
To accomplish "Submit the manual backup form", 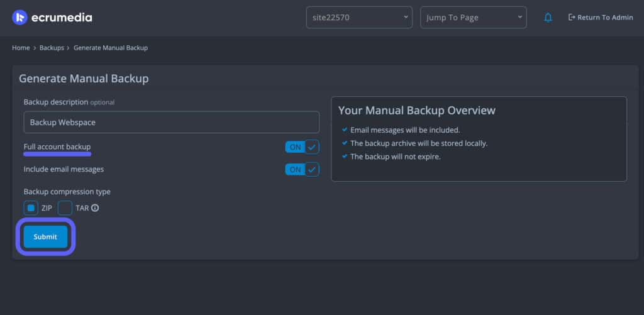I will 45,237.
